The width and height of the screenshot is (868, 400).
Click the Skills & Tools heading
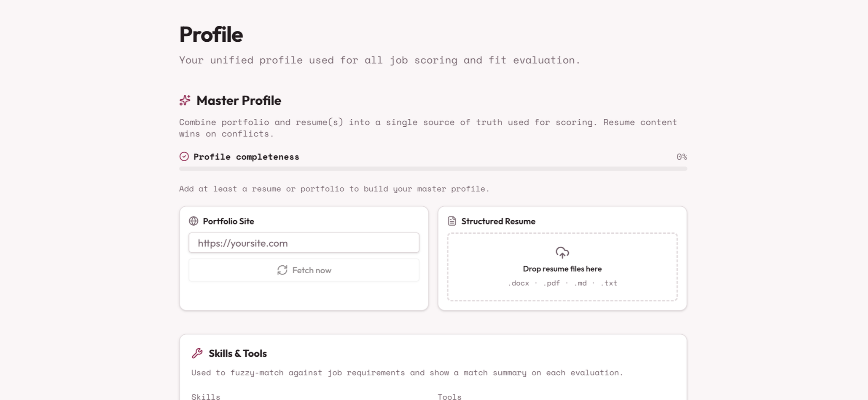[x=238, y=354]
